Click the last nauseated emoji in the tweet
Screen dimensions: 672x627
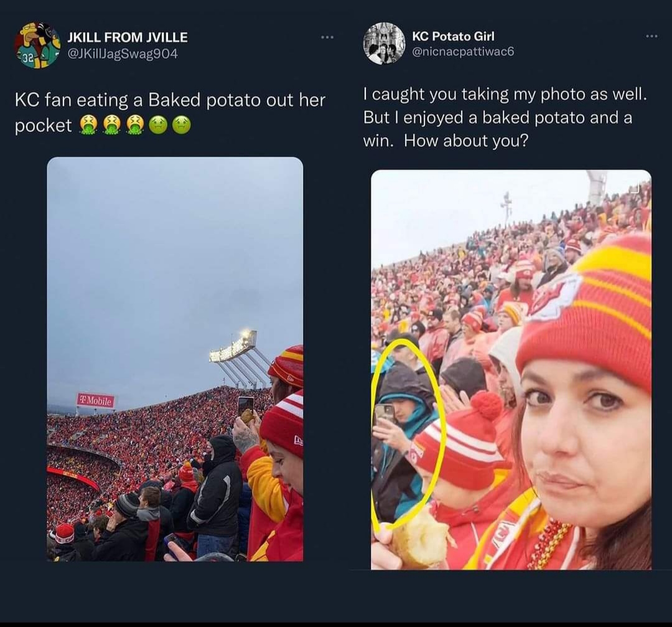tap(181, 125)
